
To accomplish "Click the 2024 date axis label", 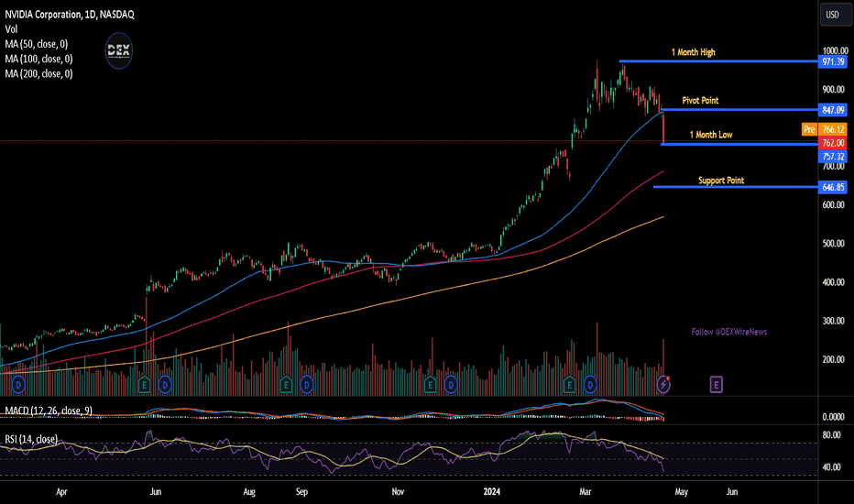I will tap(492, 492).
